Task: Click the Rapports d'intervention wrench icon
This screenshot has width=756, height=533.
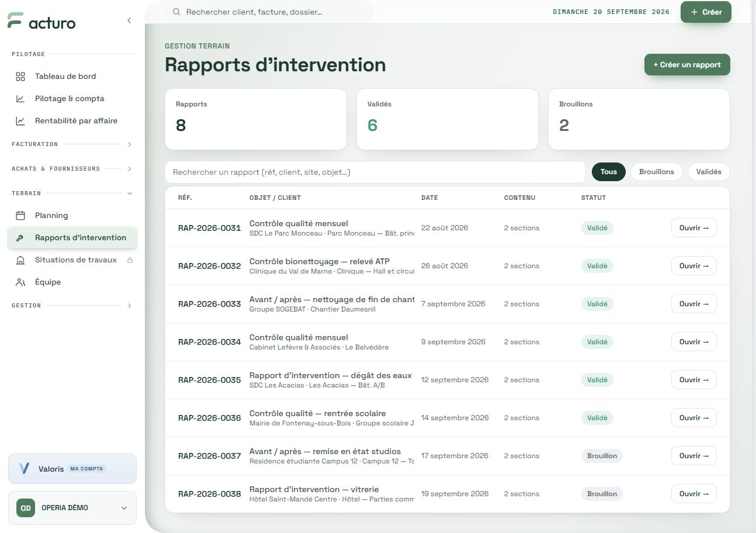Action: [x=20, y=238]
